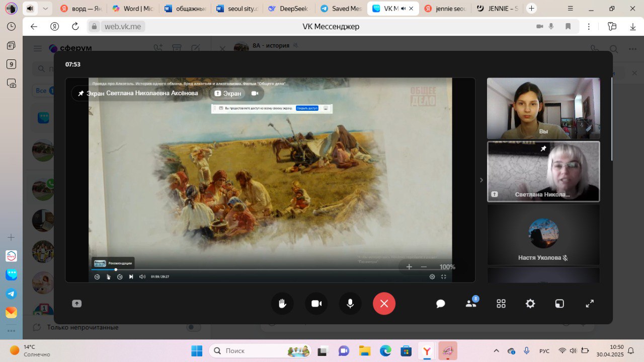The height and width of the screenshot is (362, 644).
Task: Expand the tab audio dropdown arrow
Action: (x=45, y=9)
